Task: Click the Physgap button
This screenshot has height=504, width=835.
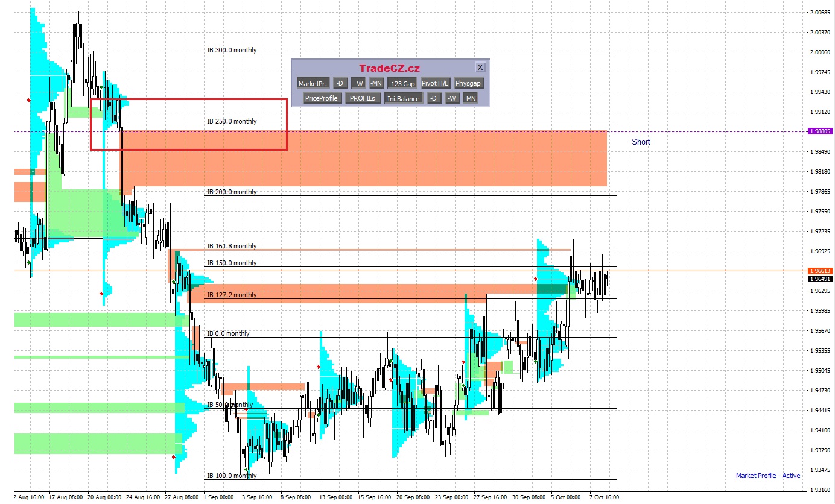Action: pos(469,83)
